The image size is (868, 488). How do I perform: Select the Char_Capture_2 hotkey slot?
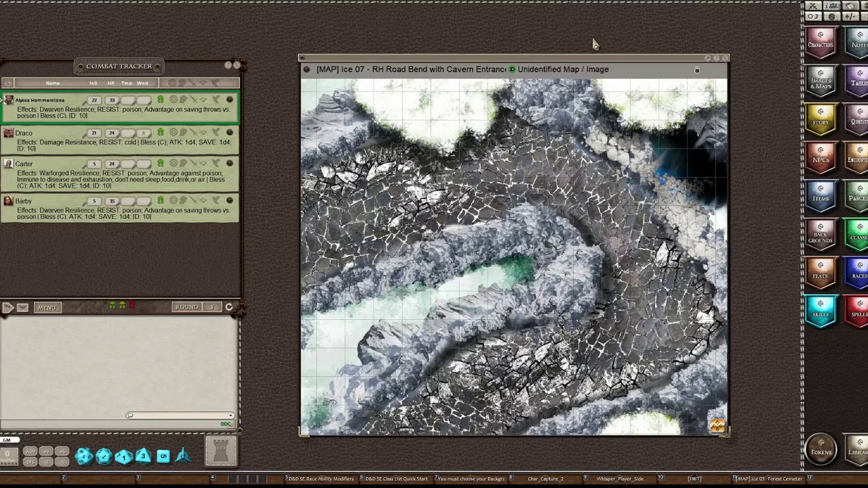click(545, 479)
